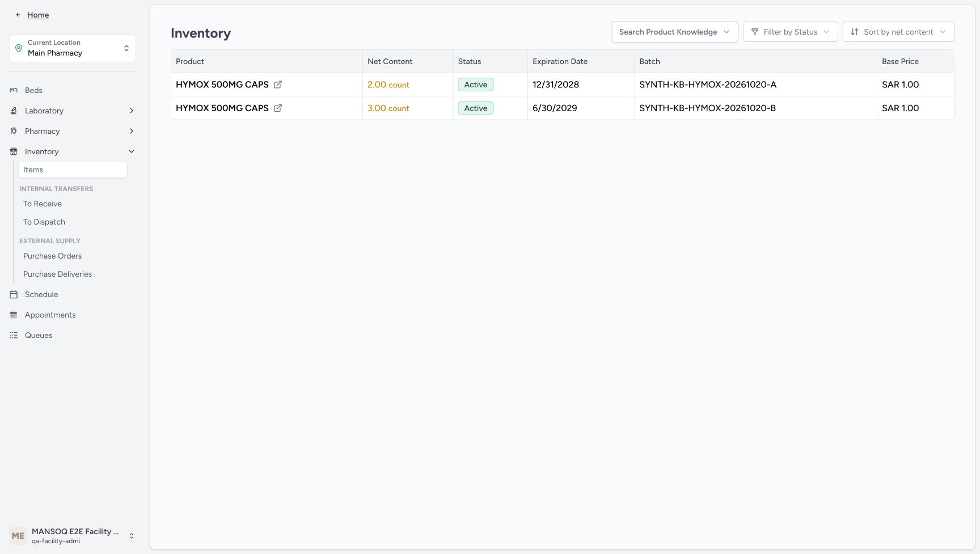The width and height of the screenshot is (980, 554).
Task: Expand the Pharmacy menu chevron
Action: point(132,131)
